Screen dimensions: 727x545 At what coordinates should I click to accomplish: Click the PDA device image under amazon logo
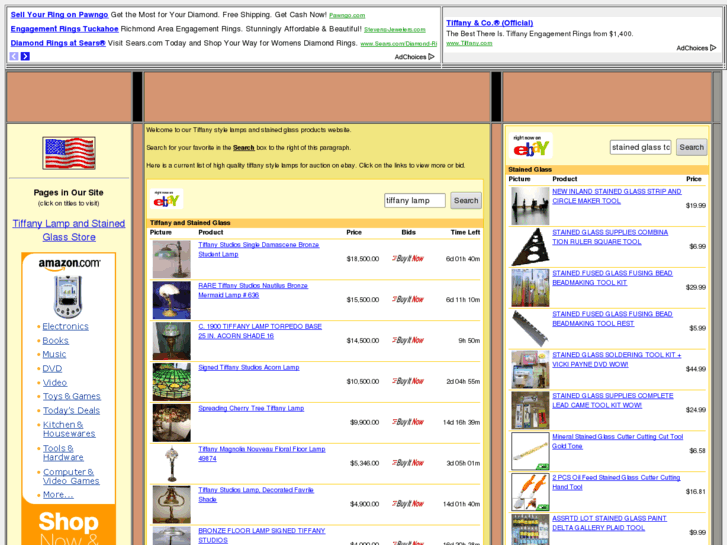point(68,296)
